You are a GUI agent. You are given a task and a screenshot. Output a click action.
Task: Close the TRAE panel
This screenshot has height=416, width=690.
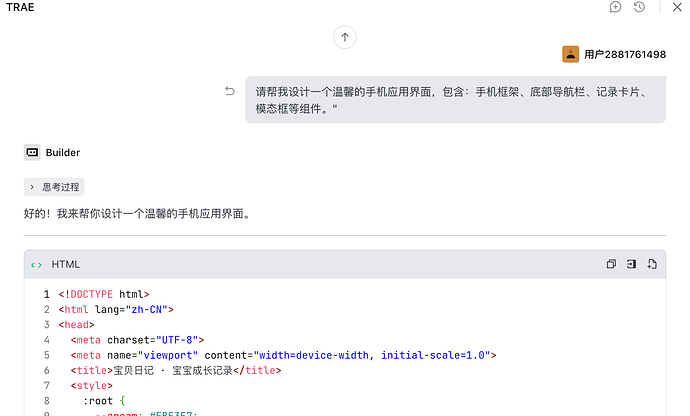(x=677, y=7)
